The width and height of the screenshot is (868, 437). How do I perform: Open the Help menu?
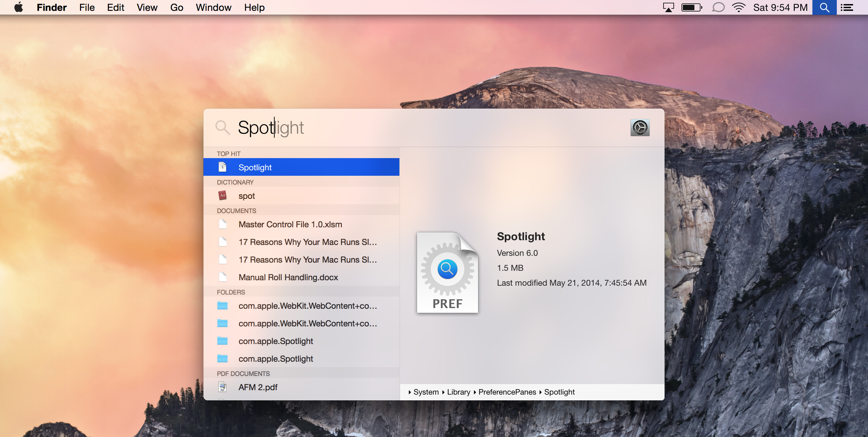pyautogui.click(x=254, y=7)
